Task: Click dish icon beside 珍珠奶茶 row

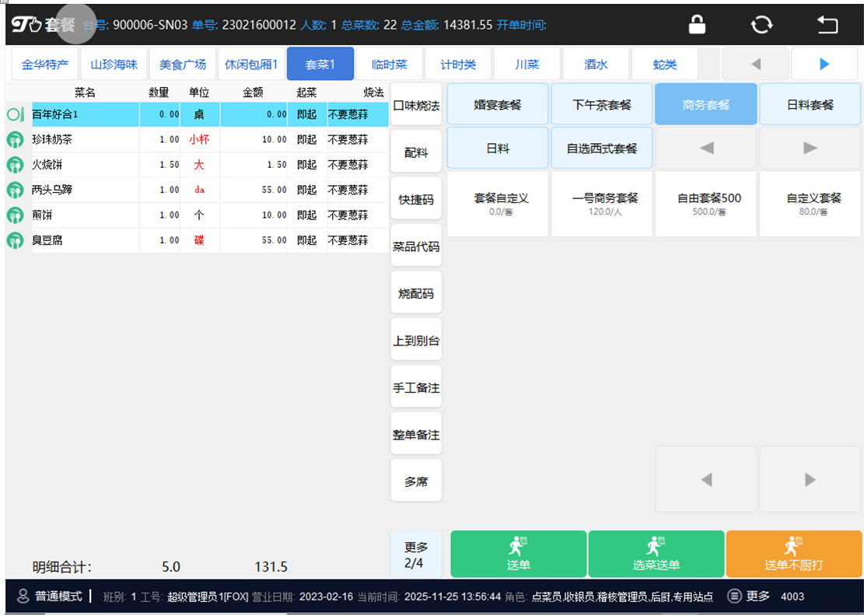Action: pos(15,140)
